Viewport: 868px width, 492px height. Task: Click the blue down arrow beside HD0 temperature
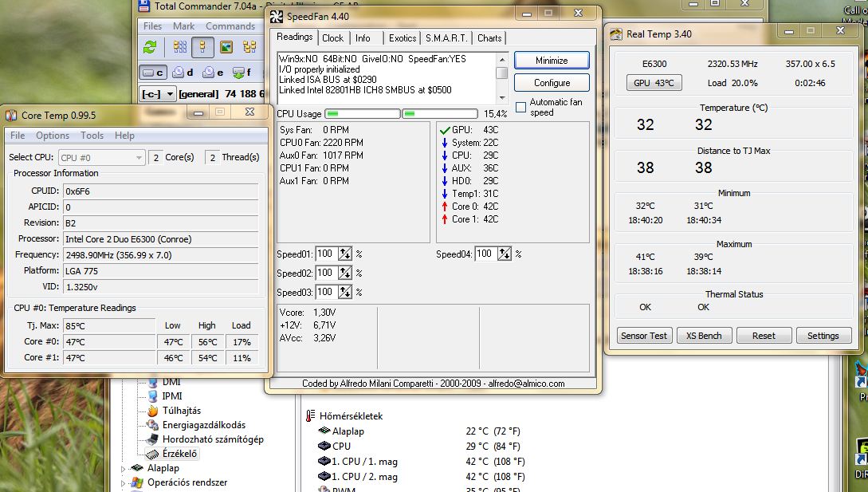point(445,181)
